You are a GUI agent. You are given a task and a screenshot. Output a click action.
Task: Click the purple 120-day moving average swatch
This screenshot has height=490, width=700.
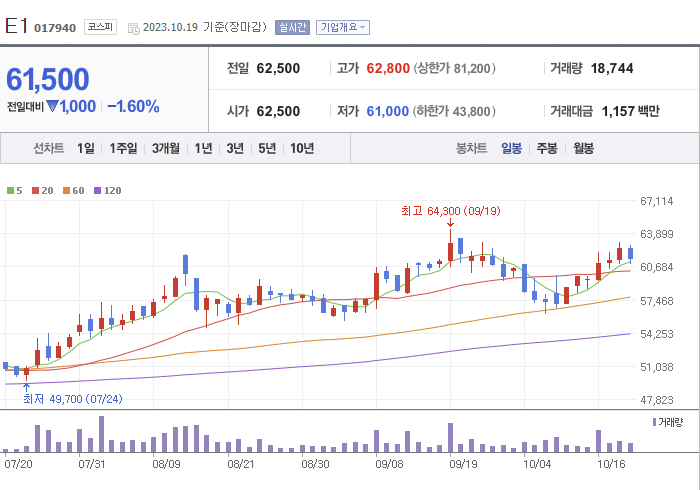(97, 191)
